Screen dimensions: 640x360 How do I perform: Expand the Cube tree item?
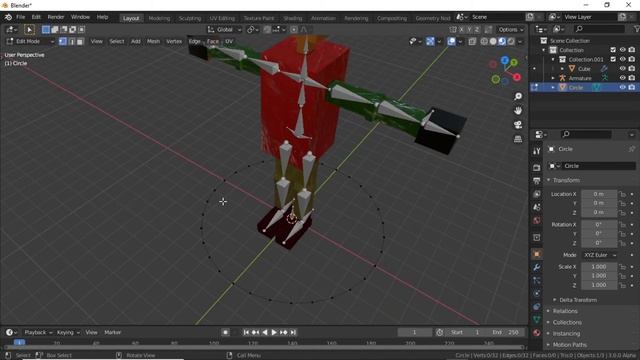click(x=562, y=69)
